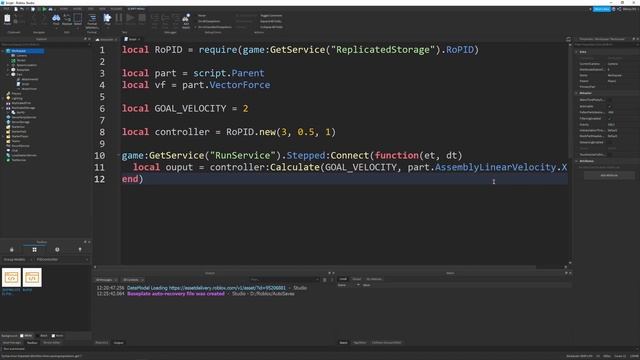This screenshot has width=640, height=360.
Task: Switch to the Baseplate editor tab
Action: click(106, 40)
